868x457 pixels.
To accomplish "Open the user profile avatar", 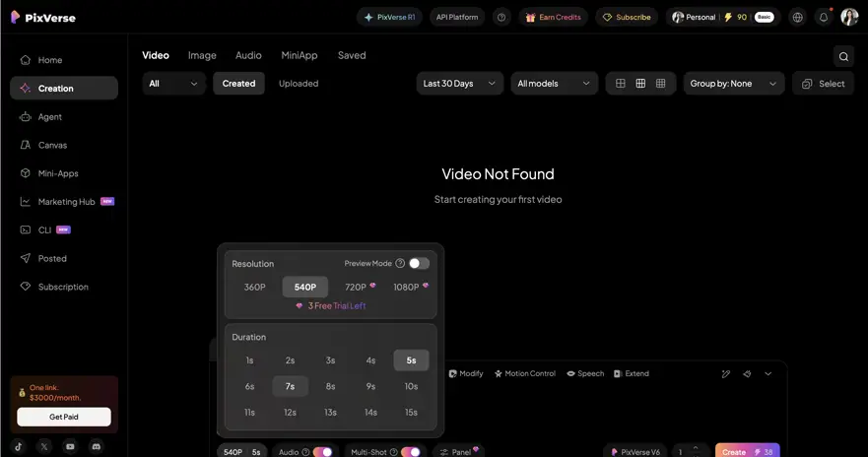I will point(849,17).
